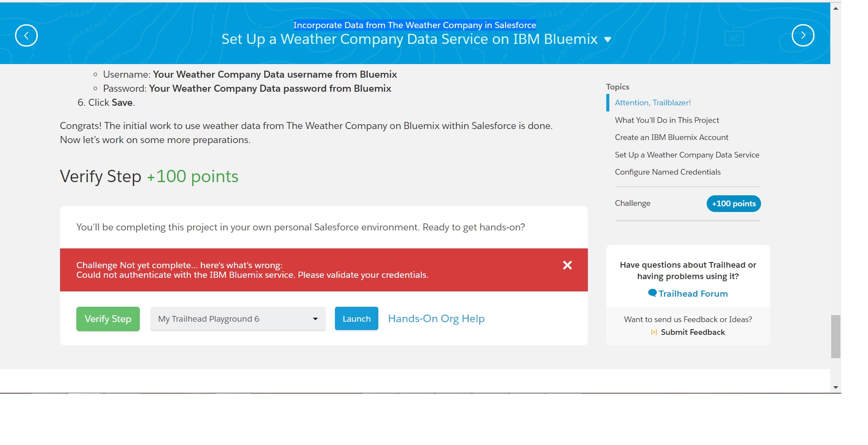Click the 'Congrats!' paragraph text
The height and width of the screenshot is (445, 868).
point(306,133)
